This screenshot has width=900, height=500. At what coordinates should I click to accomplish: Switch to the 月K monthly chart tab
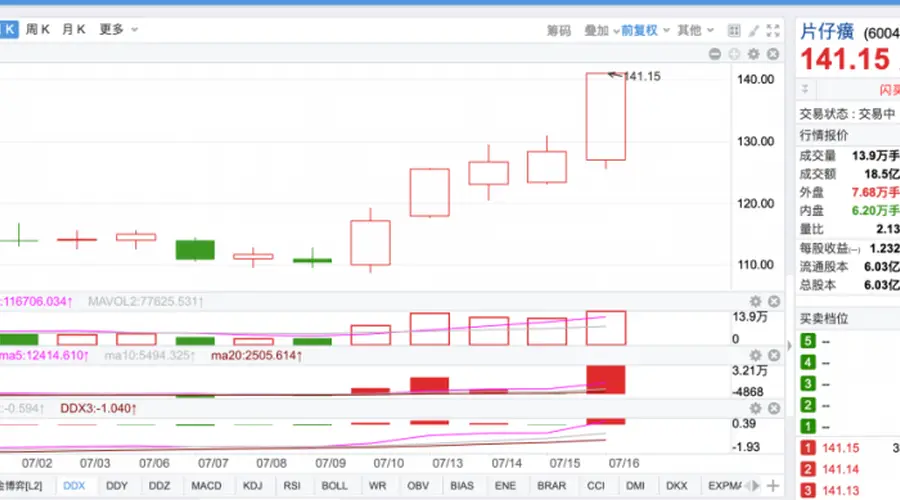[x=73, y=29]
